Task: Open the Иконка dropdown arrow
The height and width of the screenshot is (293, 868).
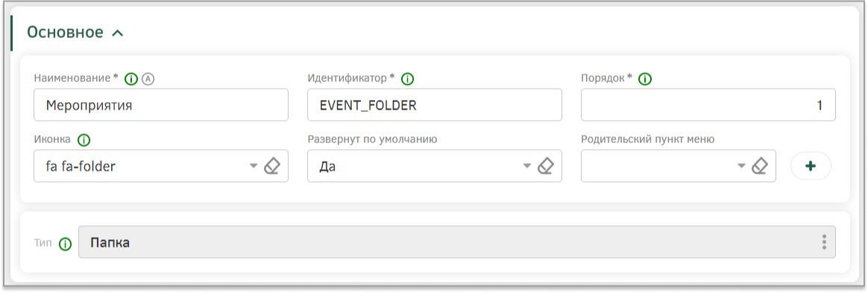Action: 254,166
